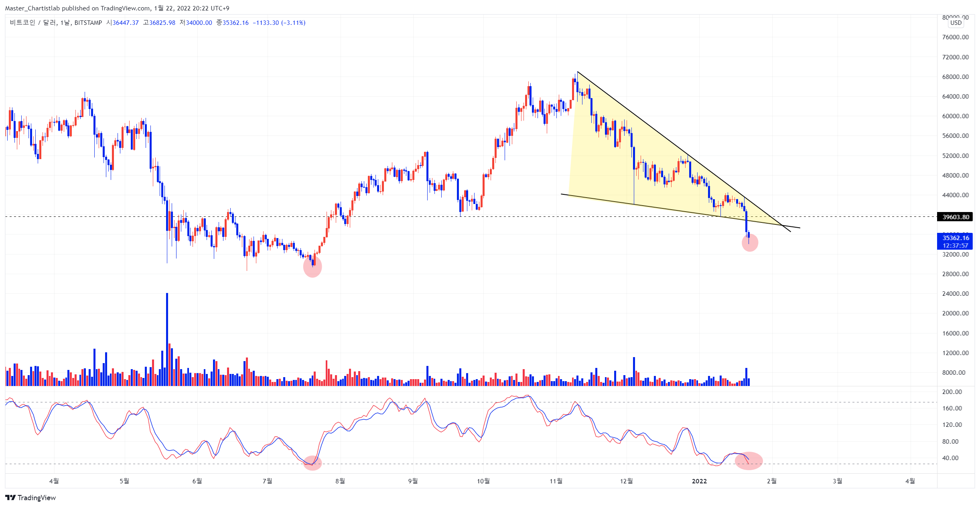Click the low price value 34000.00
The height and width of the screenshot is (507, 980).
click(199, 23)
